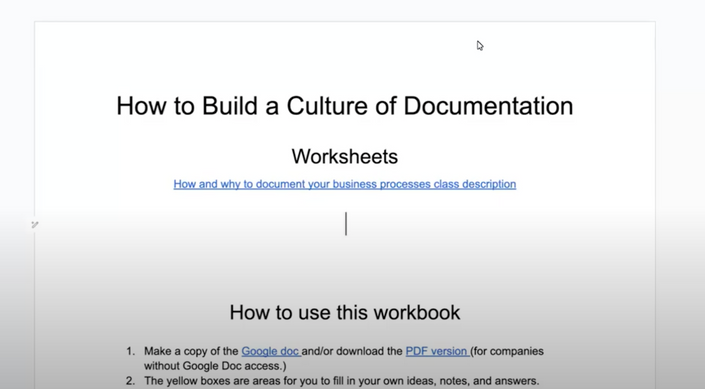Click the 'Worksheets' subtitle
The width and height of the screenshot is (705, 389).
click(345, 156)
